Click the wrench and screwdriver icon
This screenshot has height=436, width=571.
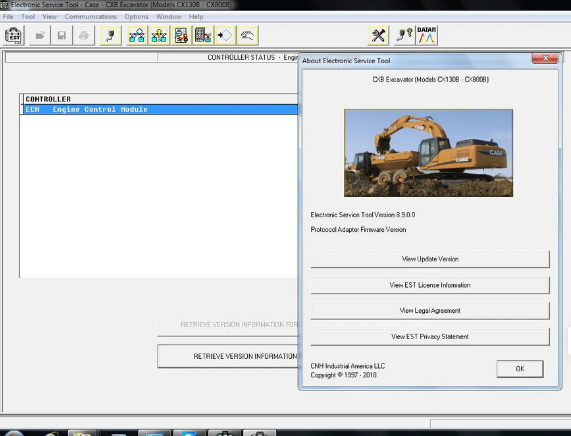coord(378,36)
